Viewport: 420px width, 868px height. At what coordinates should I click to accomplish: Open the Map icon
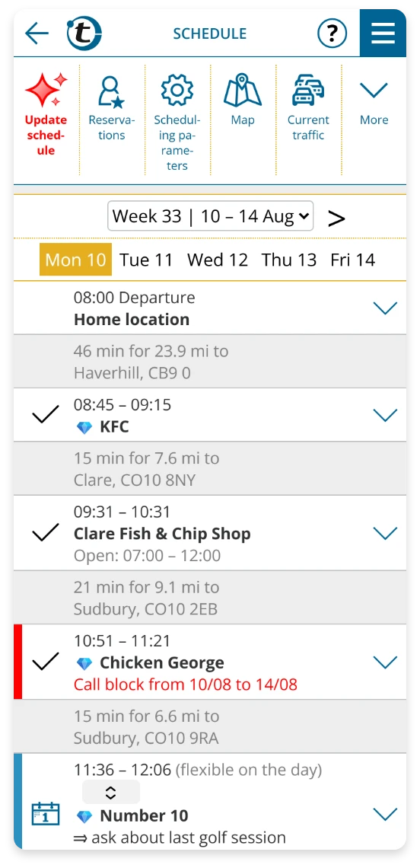pyautogui.click(x=243, y=91)
